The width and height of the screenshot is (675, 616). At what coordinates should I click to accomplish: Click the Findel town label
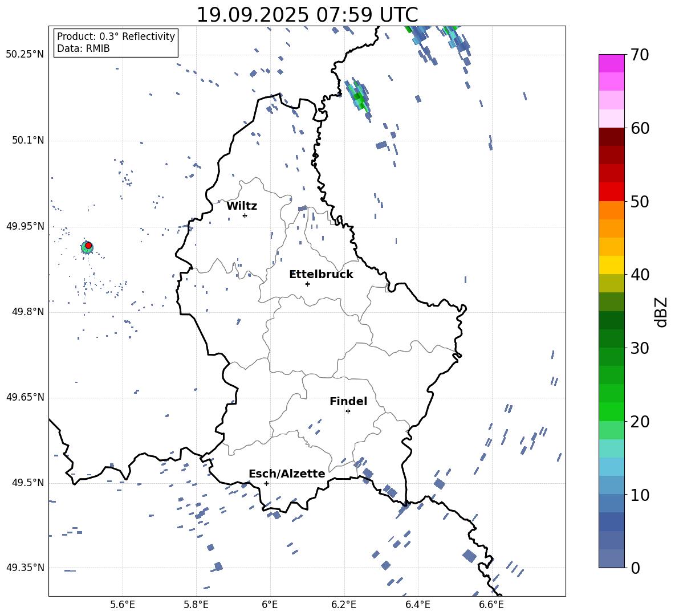[x=348, y=401]
